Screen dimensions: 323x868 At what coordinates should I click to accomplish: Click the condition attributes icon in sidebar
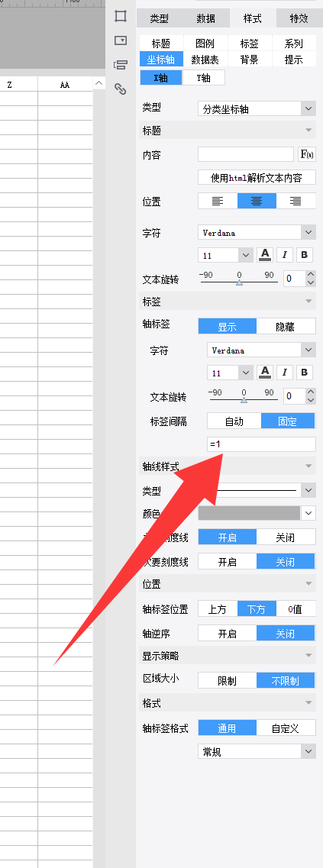(120, 65)
